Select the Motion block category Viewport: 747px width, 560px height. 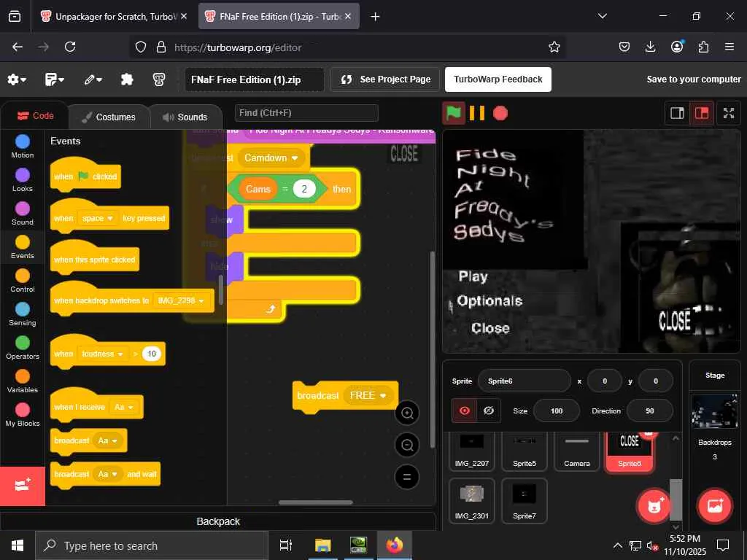23,147
